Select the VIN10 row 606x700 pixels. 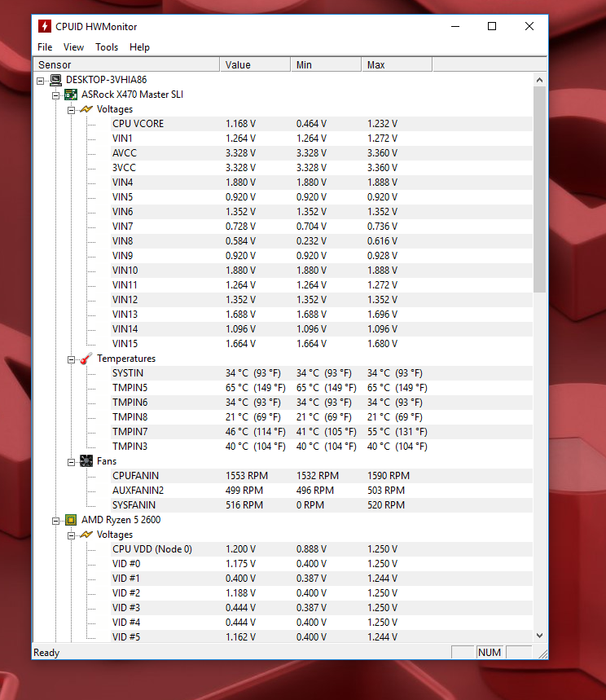point(322,271)
